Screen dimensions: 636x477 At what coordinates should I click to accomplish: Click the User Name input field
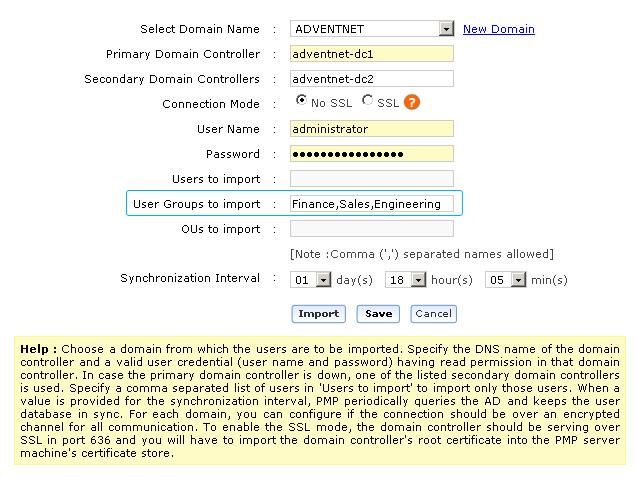click(x=372, y=129)
